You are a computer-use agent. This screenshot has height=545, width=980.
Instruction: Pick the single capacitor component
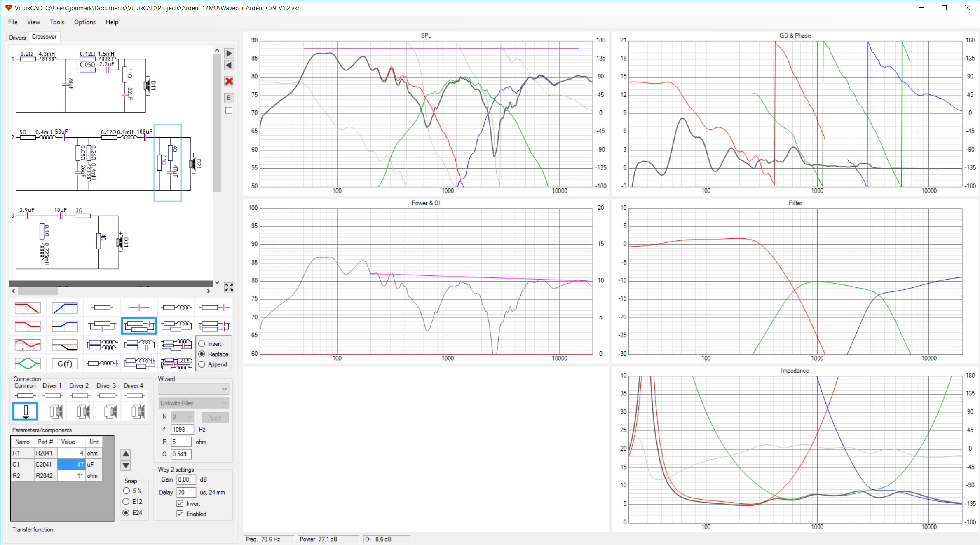pos(139,308)
